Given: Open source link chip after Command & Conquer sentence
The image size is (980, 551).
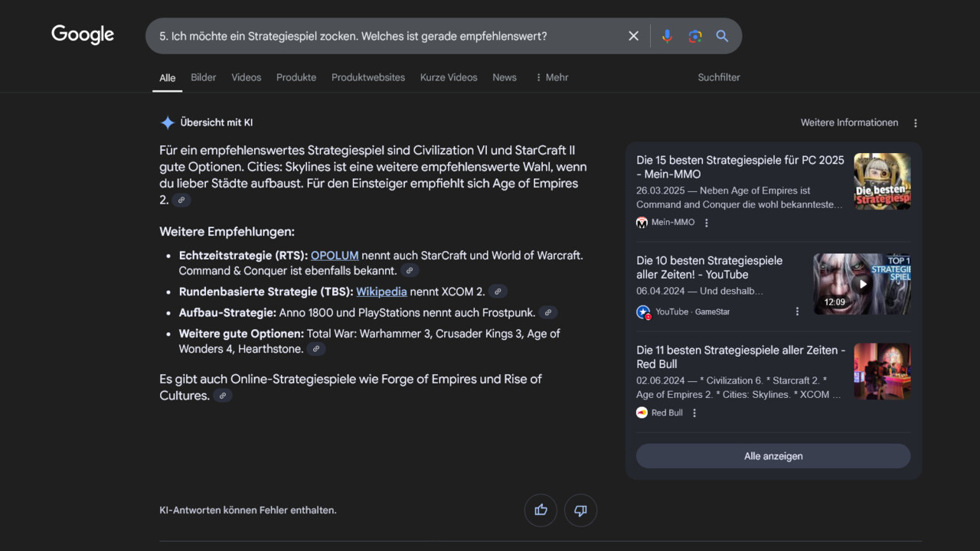Looking at the screenshot, I should tap(410, 271).
